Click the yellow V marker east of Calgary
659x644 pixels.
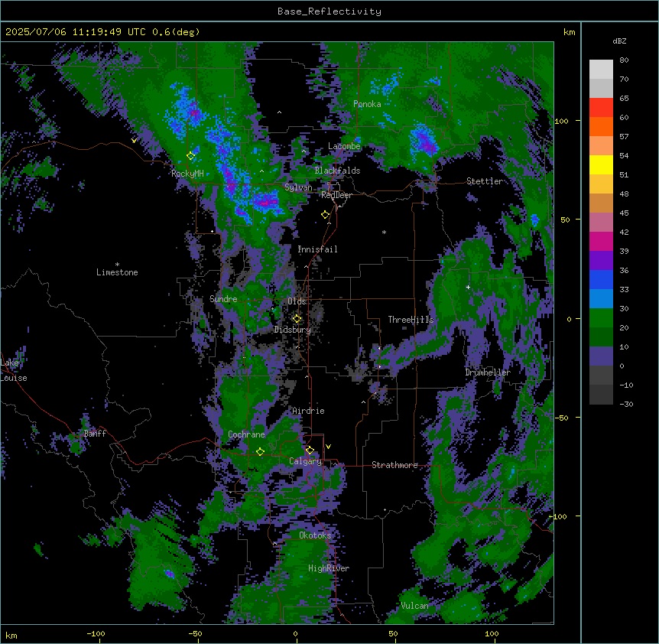(328, 447)
